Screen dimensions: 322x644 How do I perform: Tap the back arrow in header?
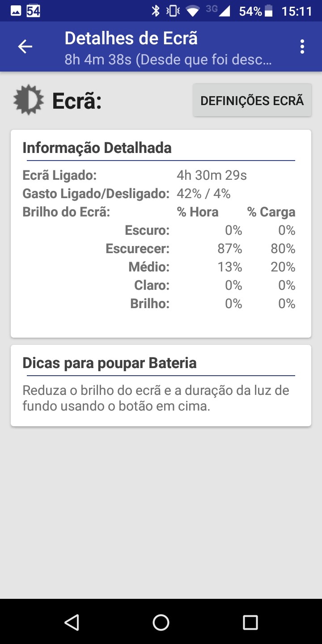coord(25,47)
